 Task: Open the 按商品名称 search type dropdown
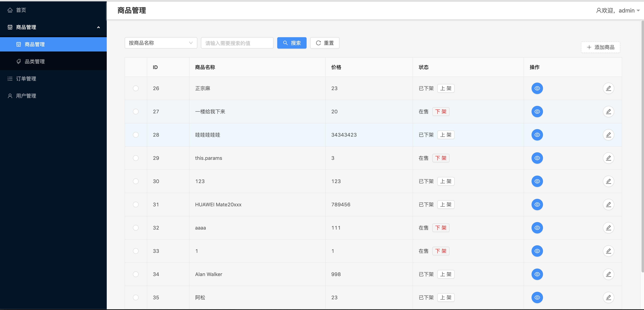click(161, 43)
